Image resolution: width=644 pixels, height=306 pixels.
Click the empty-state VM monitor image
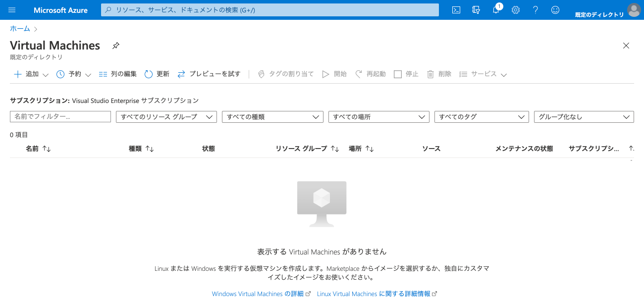pos(322,204)
